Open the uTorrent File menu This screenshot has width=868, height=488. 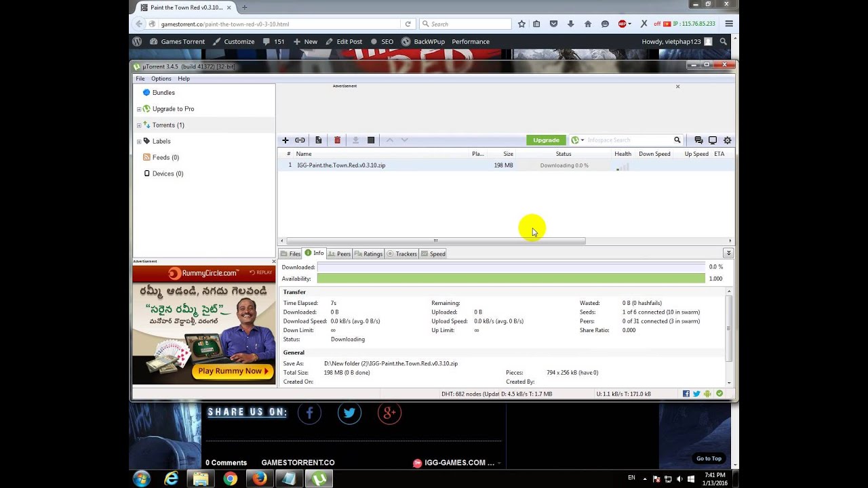pyautogui.click(x=140, y=79)
